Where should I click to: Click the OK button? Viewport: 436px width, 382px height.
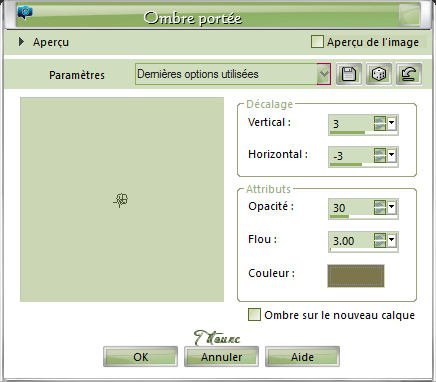click(140, 357)
